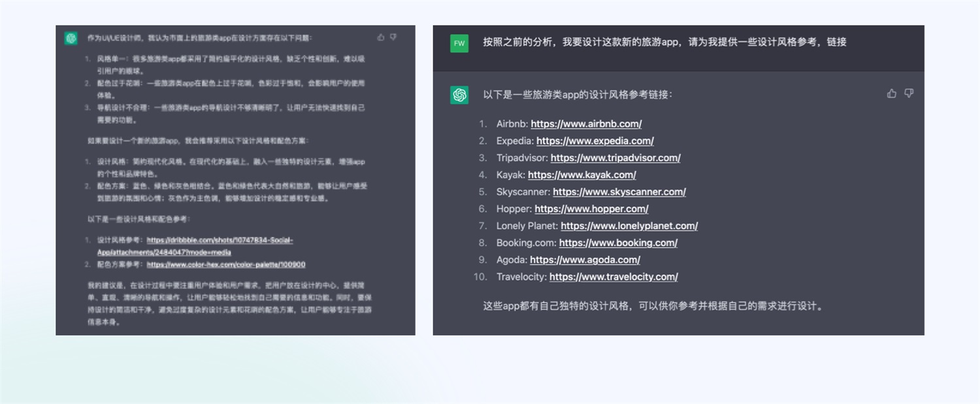Open the Expedia website link

tap(595, 141)
